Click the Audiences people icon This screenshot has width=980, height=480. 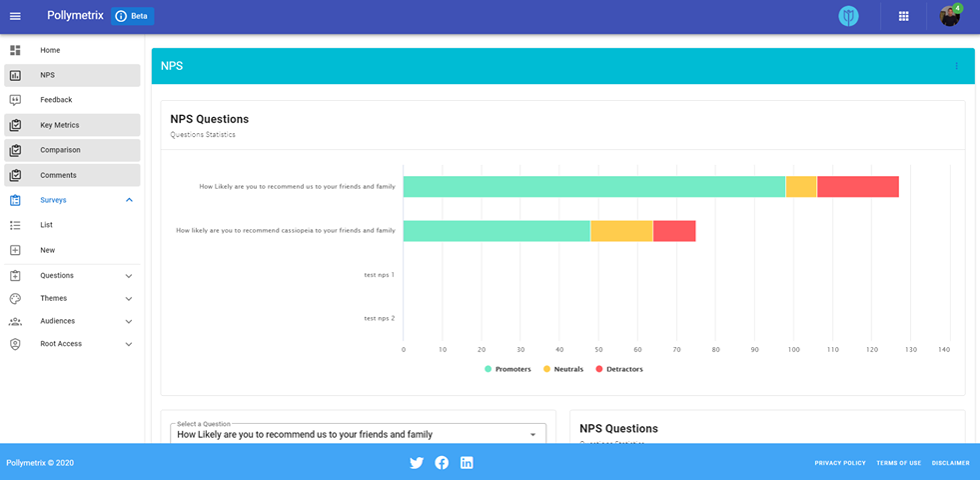click(x=16, y=321)
